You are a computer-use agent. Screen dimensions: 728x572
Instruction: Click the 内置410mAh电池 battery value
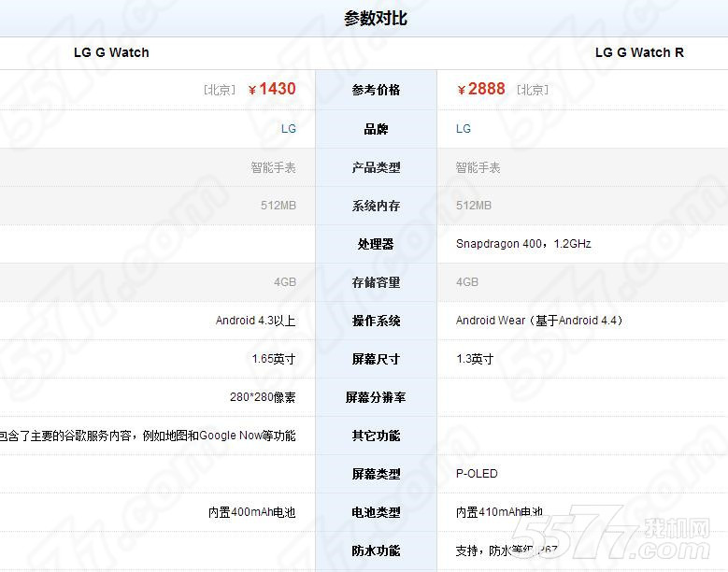pos(499,512)
